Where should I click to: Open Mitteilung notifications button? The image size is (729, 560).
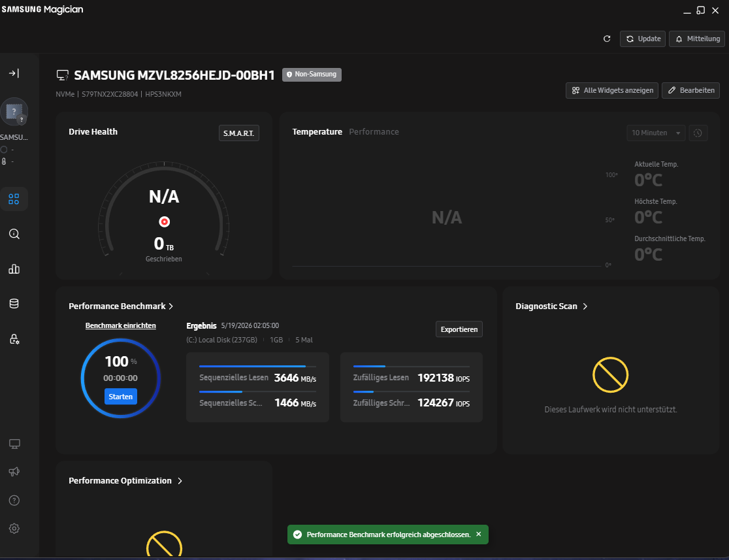pyautogui.click(x=697, y=39)
